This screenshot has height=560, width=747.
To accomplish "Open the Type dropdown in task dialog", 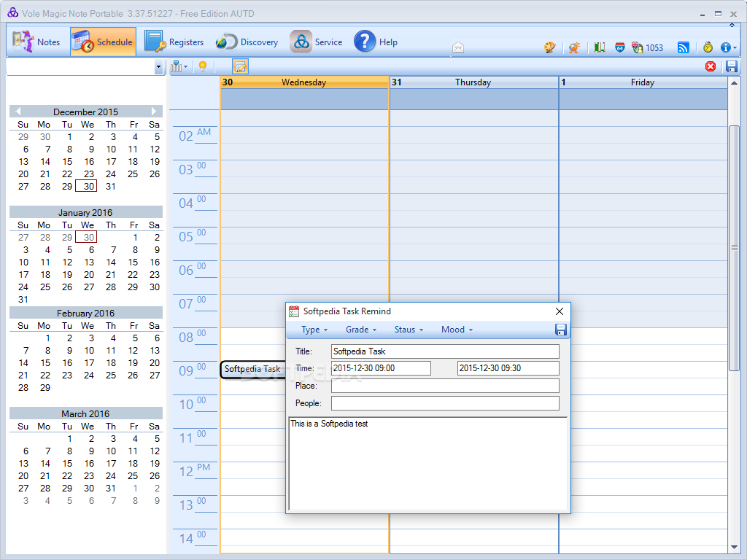I will (314, 330).
